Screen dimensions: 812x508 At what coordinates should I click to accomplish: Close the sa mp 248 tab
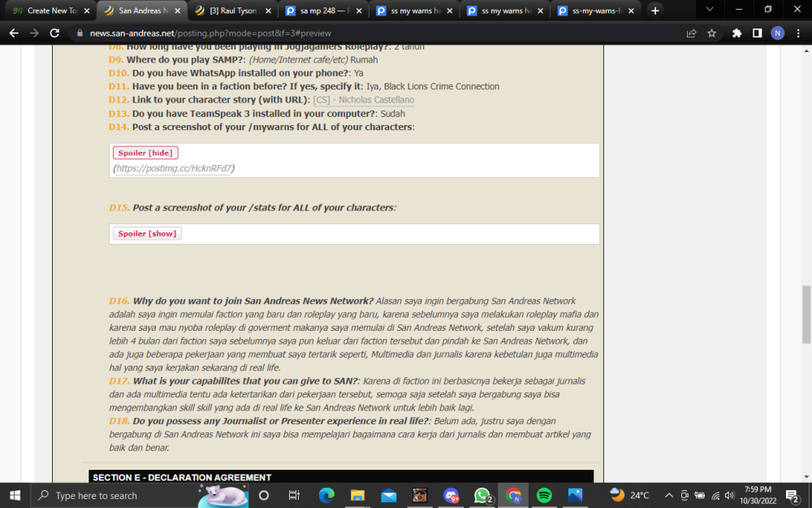(359, 11)
